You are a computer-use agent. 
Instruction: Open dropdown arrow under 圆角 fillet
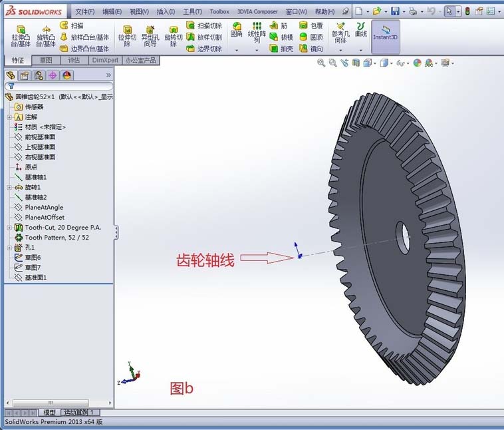coord(237,50)
